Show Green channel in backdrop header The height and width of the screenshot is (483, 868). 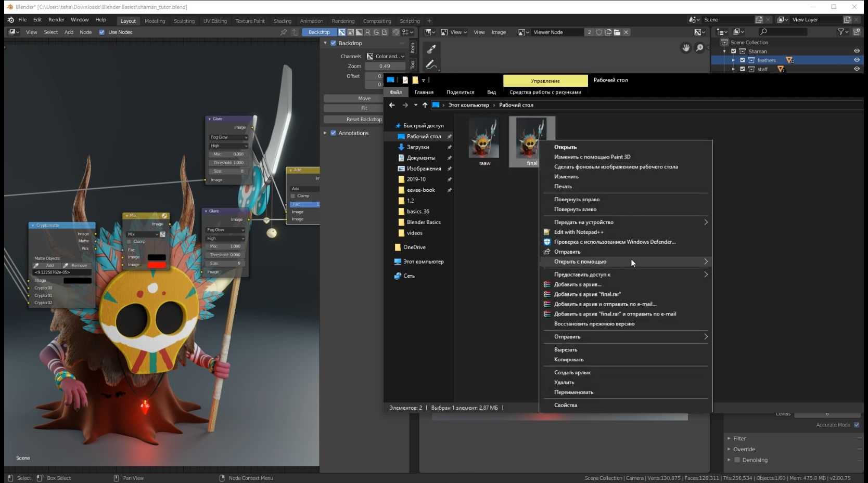(376, 32)
